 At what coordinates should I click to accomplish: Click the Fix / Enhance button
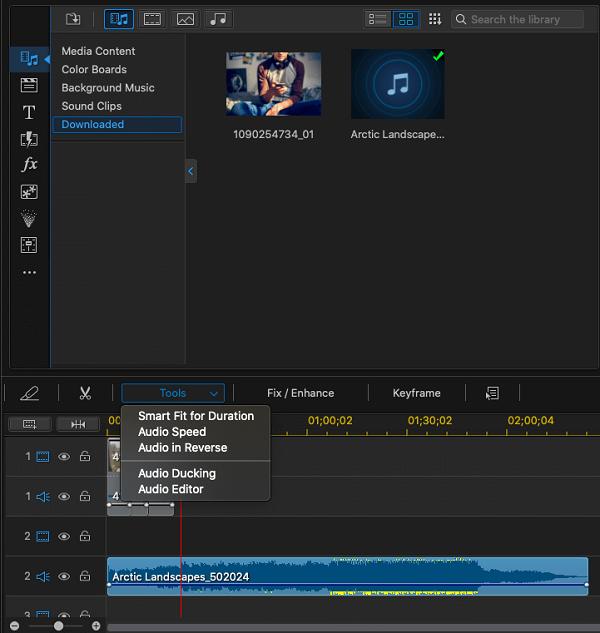[300, 393]
